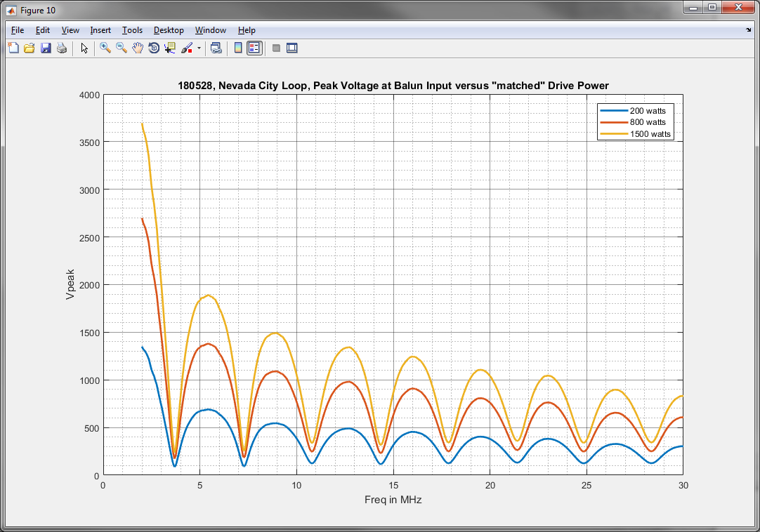
Task: Open the Window menu
Action: (x=210, y=30)
